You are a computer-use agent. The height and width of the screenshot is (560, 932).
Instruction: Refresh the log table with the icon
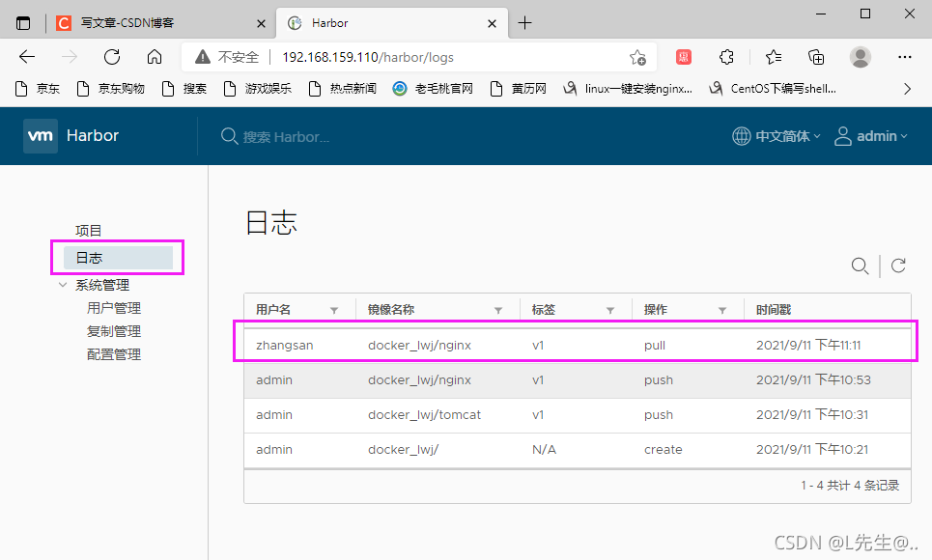tap(898, 266)
